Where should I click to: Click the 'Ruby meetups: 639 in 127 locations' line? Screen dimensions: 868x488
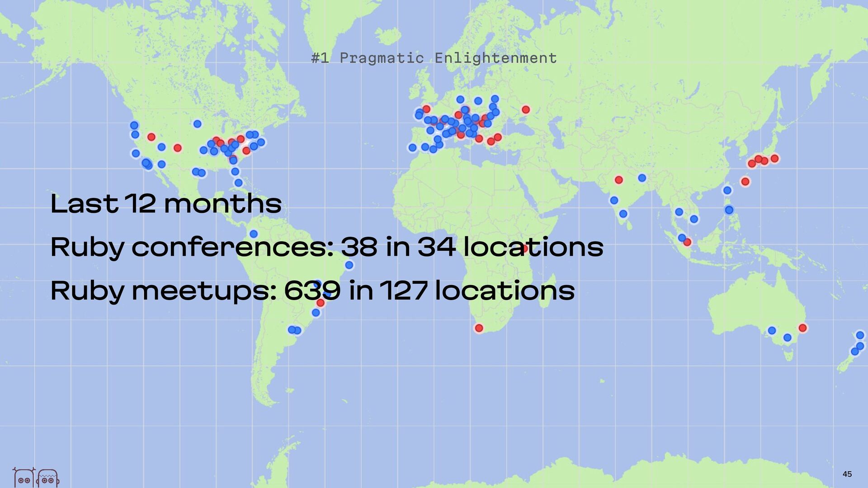(312, 291)
